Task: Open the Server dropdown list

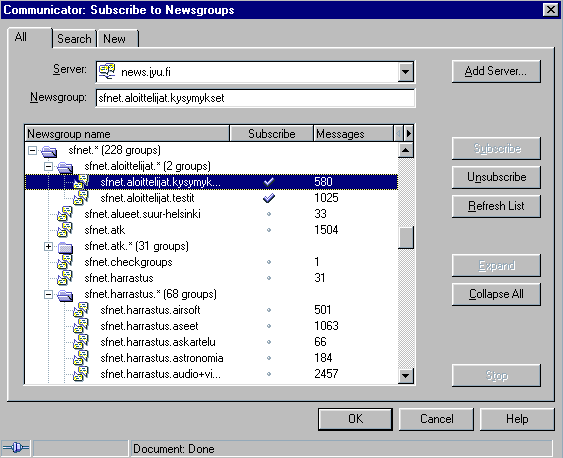Action: [406, 72]
